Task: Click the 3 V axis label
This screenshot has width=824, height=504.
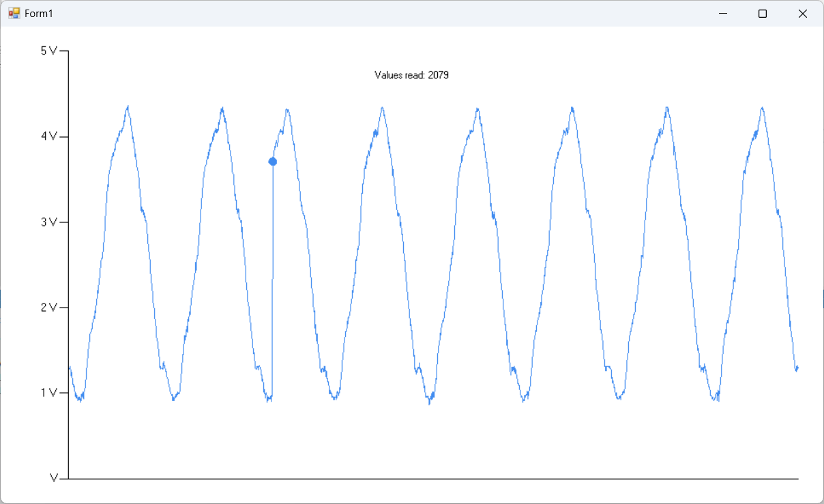Action: (x=49, y=222)
